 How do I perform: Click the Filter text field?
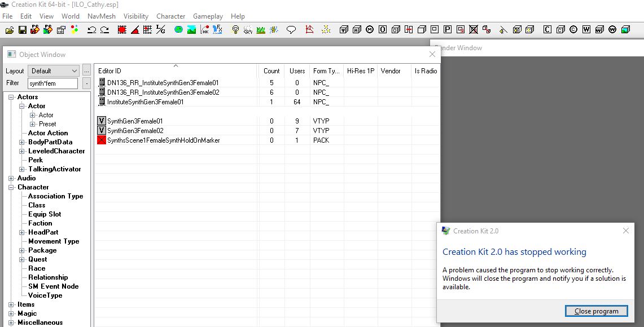(53, 83)
